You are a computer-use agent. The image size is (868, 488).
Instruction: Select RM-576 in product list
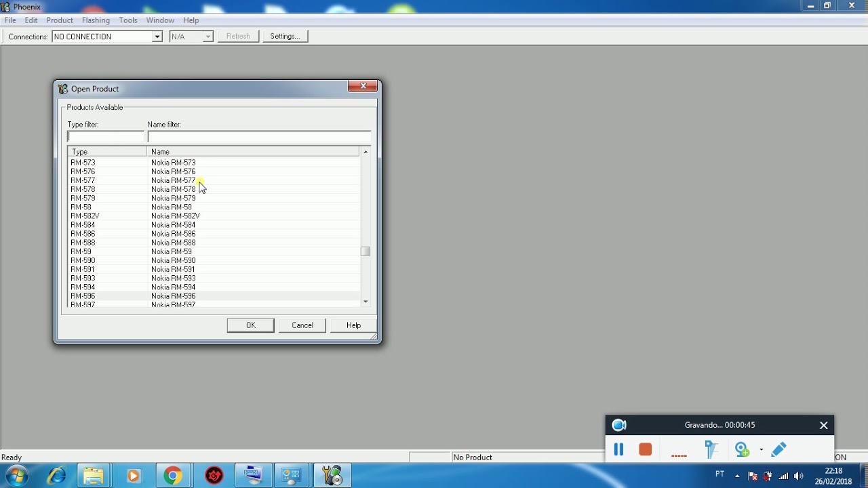pos(214,171)
